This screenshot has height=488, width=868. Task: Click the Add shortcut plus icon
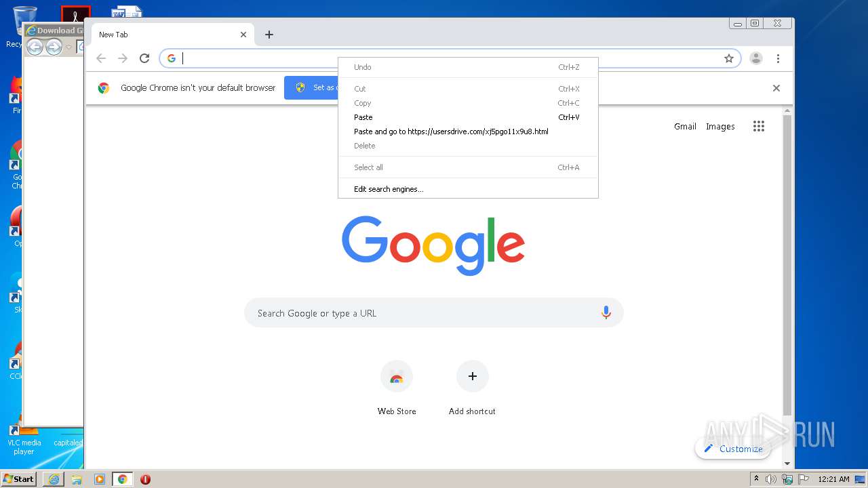(473, 376)
